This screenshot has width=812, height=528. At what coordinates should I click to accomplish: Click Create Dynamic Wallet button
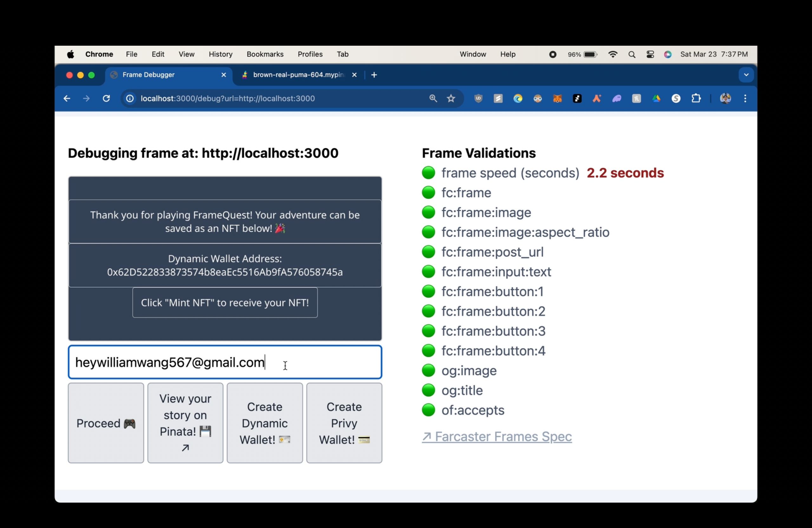point(265,423)
